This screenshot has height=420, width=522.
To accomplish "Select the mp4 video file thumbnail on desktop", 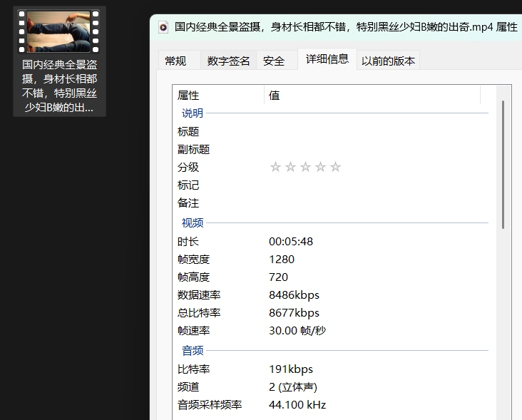I will point(58,31).
